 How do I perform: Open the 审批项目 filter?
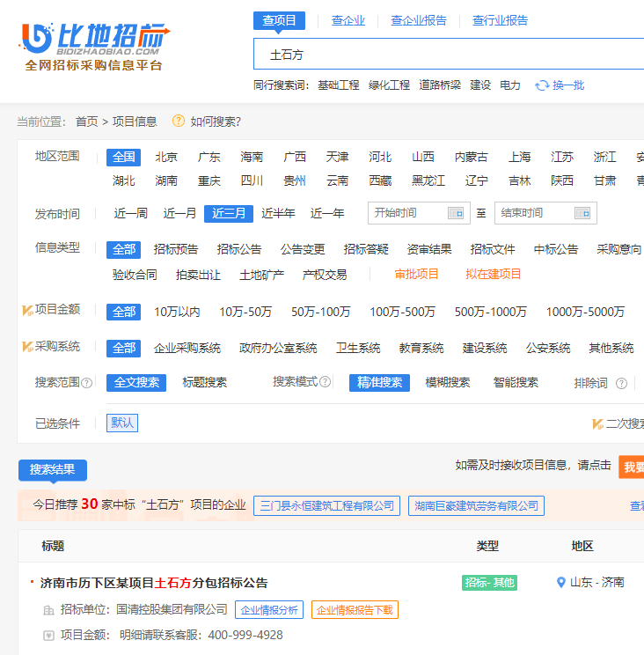(416, 275)
